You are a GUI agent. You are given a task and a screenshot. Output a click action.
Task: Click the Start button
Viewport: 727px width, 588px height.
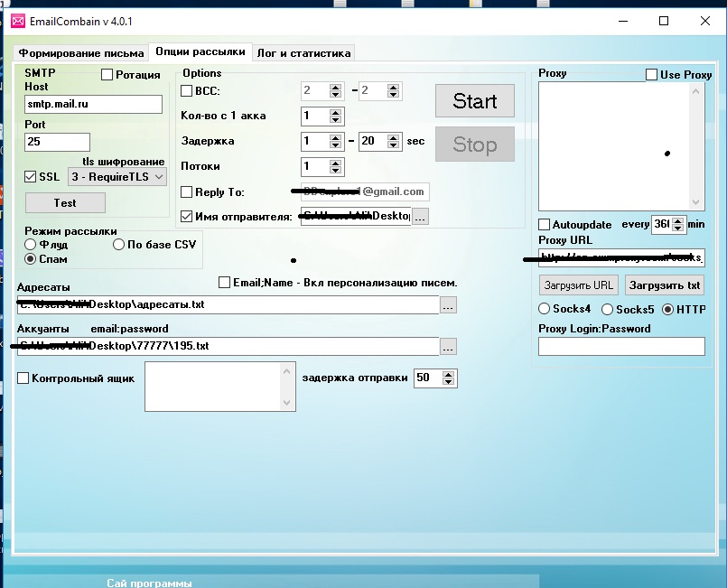tap(475, 100)
